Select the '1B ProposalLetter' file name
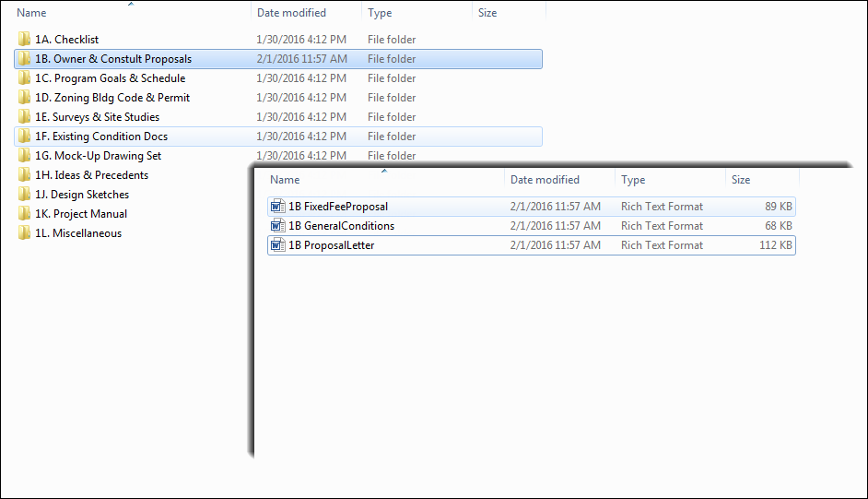This screenshot has width=868, height=499. (x=332, y=245)
